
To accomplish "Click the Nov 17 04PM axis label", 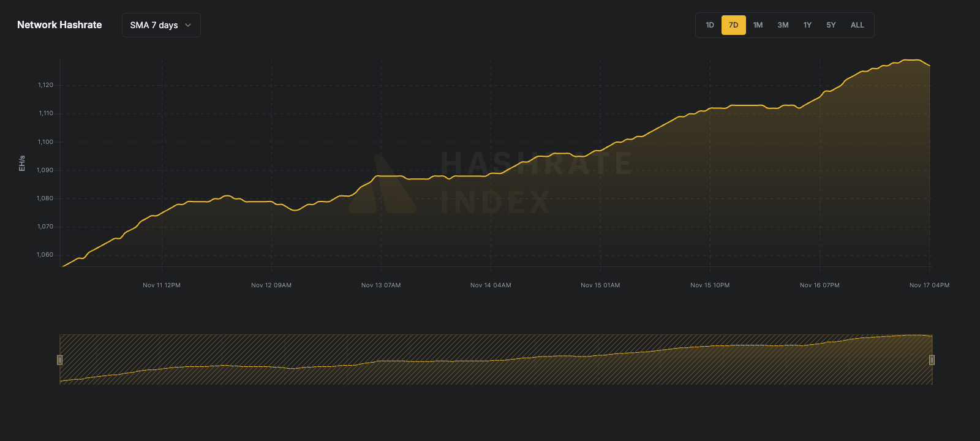I will 929,285.
